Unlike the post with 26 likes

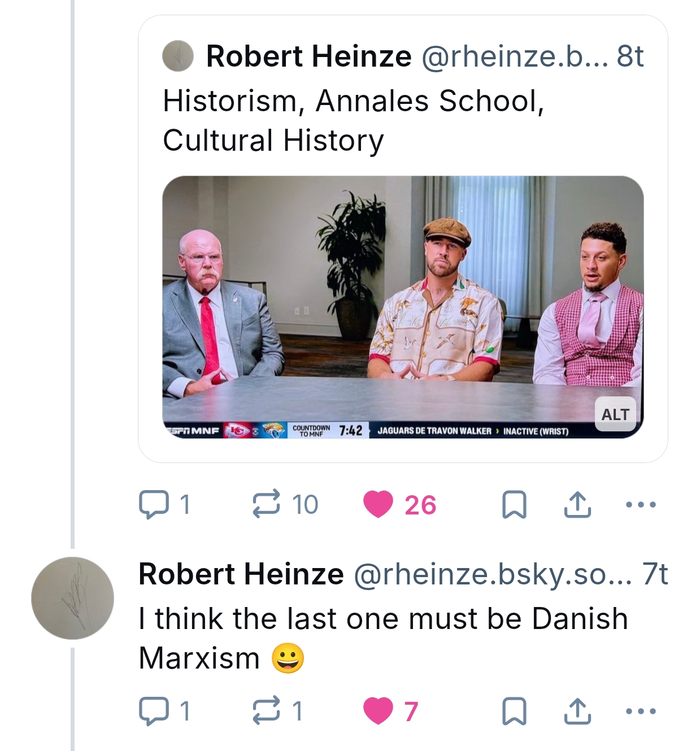coord(378,504)
